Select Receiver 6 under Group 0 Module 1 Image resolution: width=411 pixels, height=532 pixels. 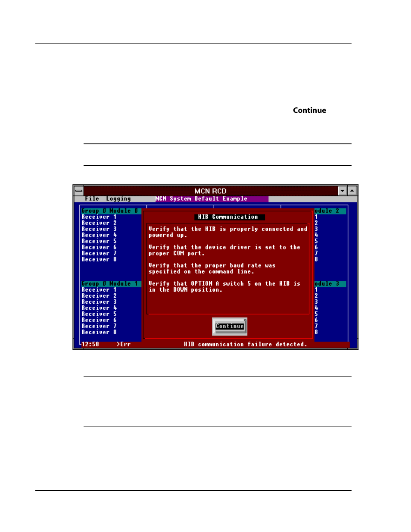pos(99,320)
